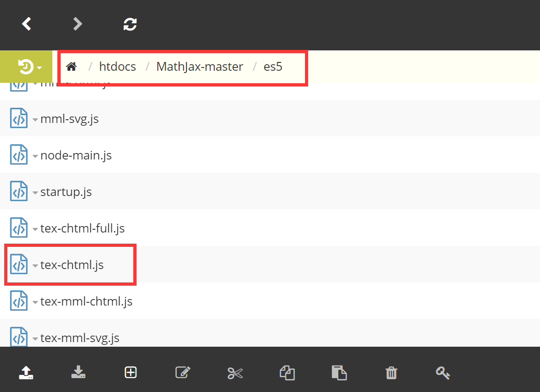540x392 pixels.
Task: Select the tex-chtml-full.js file name
Action: 83,228
